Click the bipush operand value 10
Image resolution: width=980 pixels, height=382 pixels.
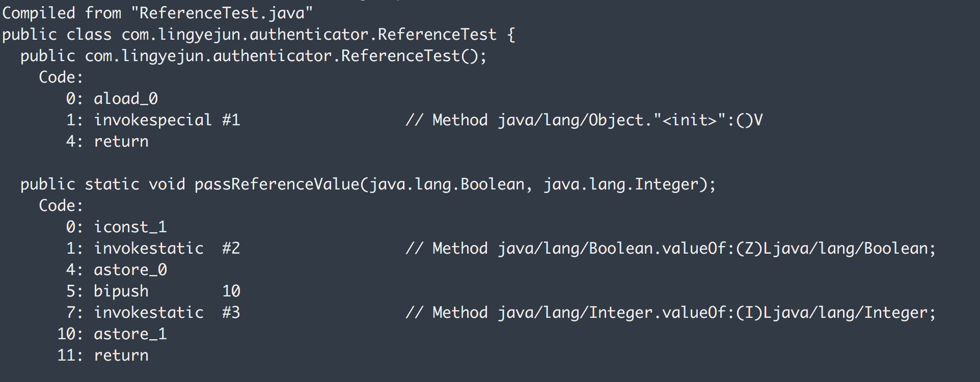(x=231, y=291)
